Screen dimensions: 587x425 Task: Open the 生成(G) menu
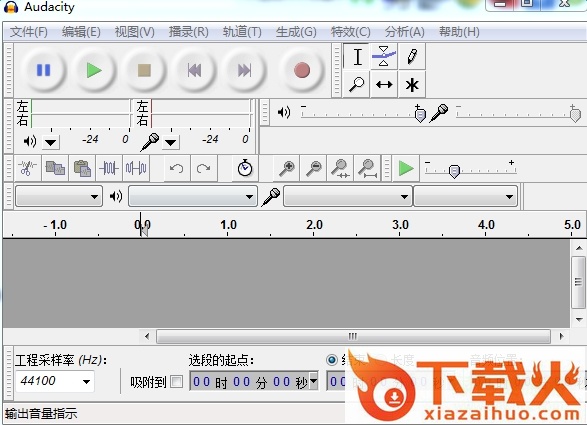[x=296, y=32]
